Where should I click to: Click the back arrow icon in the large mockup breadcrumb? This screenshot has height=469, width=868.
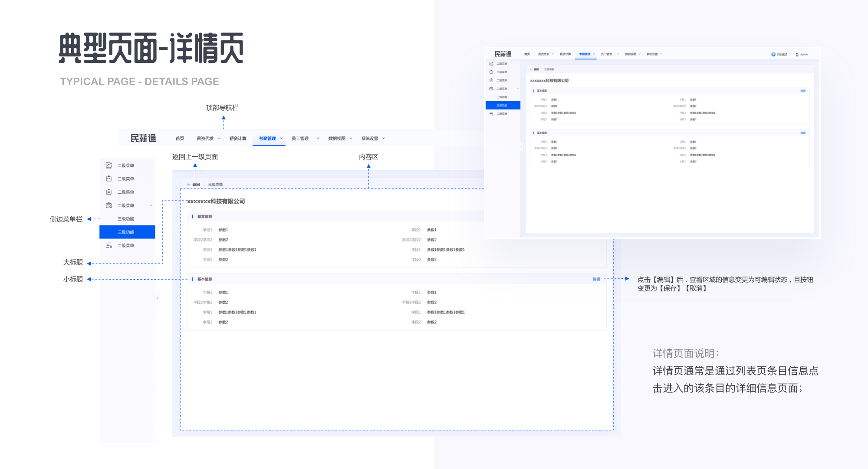click(189, 185)
